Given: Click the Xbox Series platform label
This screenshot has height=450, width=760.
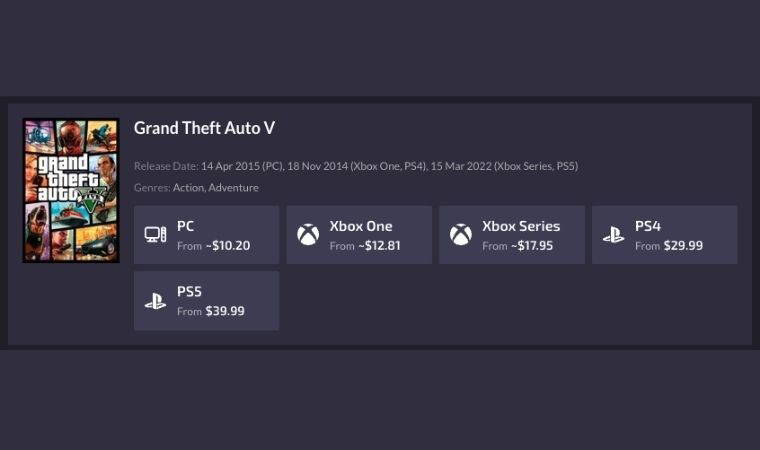Looking at the screenshot, I should 521,226.
